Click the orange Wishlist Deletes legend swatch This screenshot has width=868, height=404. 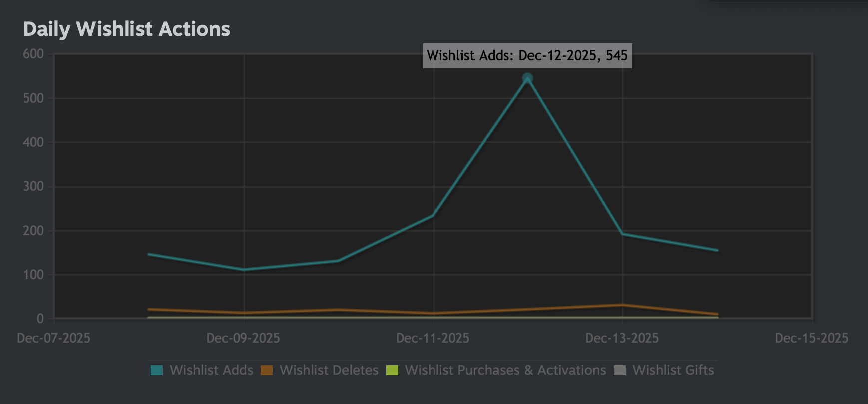267,370
